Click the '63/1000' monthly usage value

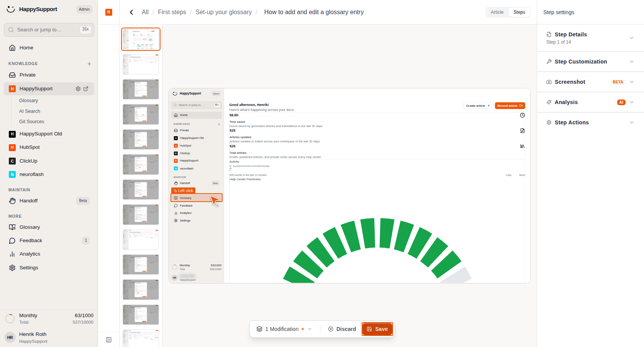(84, 316)
